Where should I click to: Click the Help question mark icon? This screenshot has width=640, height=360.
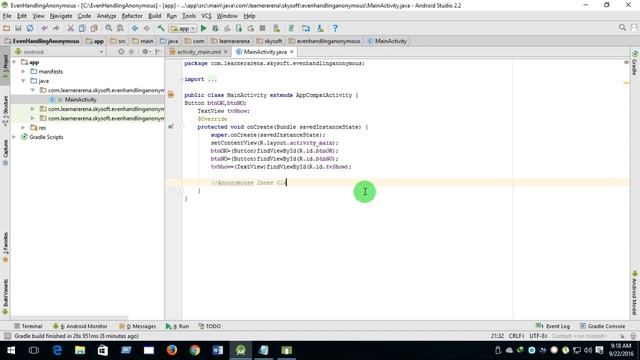point(335,28)
